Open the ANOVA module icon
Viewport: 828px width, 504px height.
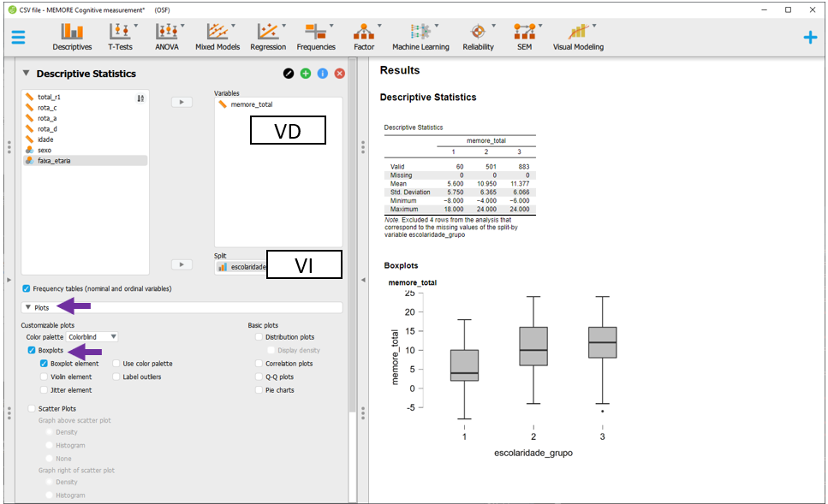[166, 33]
